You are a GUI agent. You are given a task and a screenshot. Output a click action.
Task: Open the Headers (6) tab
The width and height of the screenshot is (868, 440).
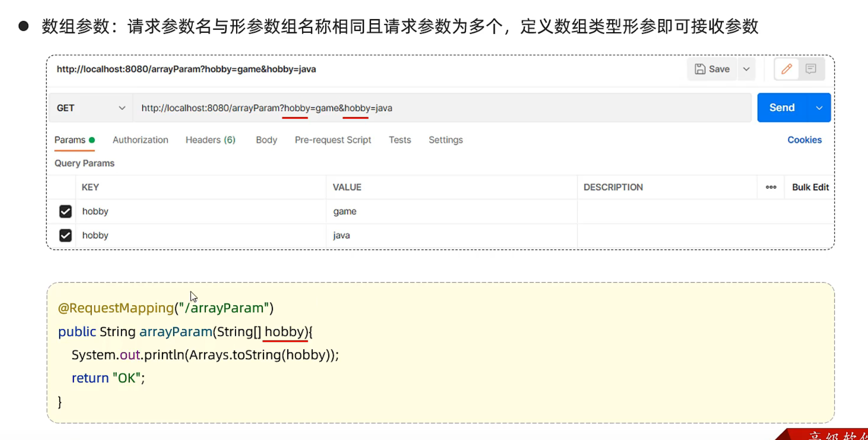click(x=210, y=140)
